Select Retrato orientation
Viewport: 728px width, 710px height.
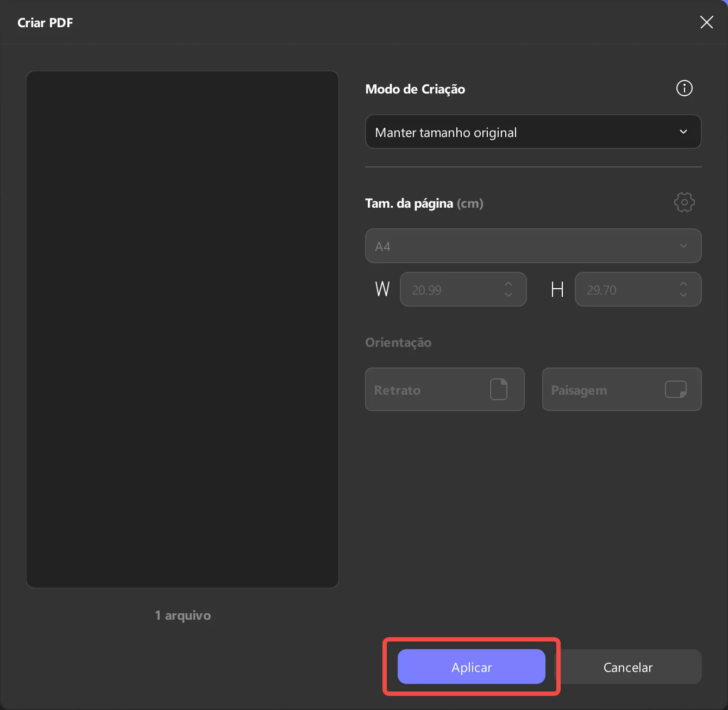[x=445, y=389]
